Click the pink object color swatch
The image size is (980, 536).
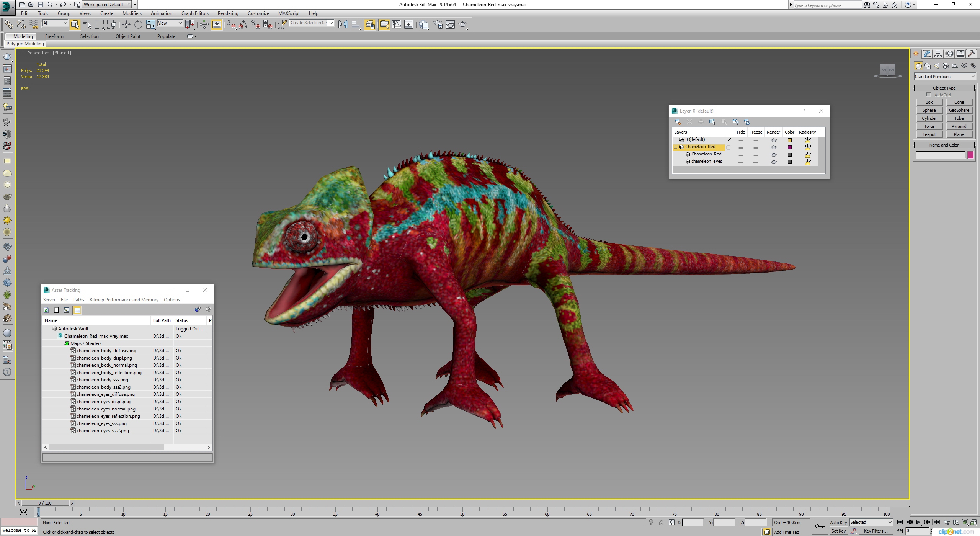click(x=970, y=155)
